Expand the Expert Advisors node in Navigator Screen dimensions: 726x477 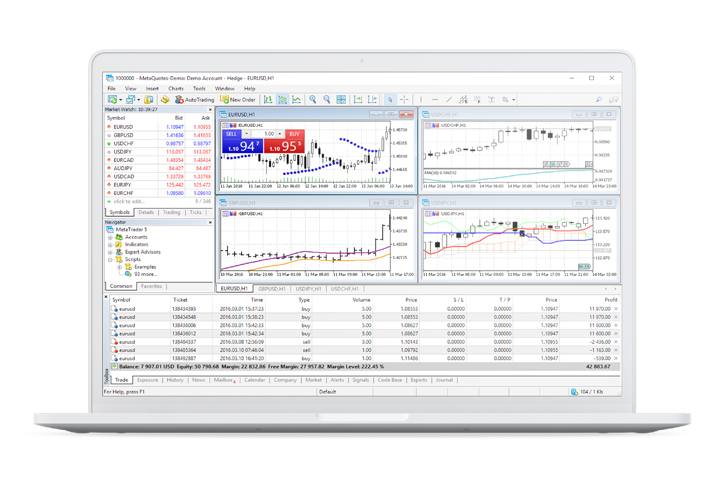pyautogui.click(x=110, y=252)
